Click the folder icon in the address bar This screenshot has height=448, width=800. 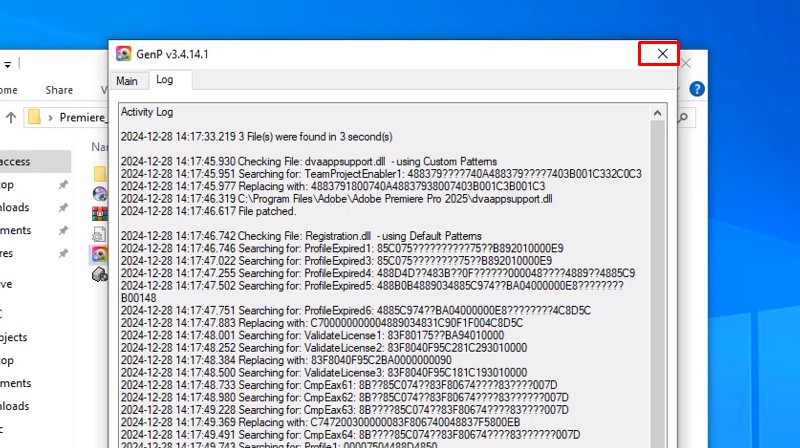pyautogui.click(x=35, y=118)
